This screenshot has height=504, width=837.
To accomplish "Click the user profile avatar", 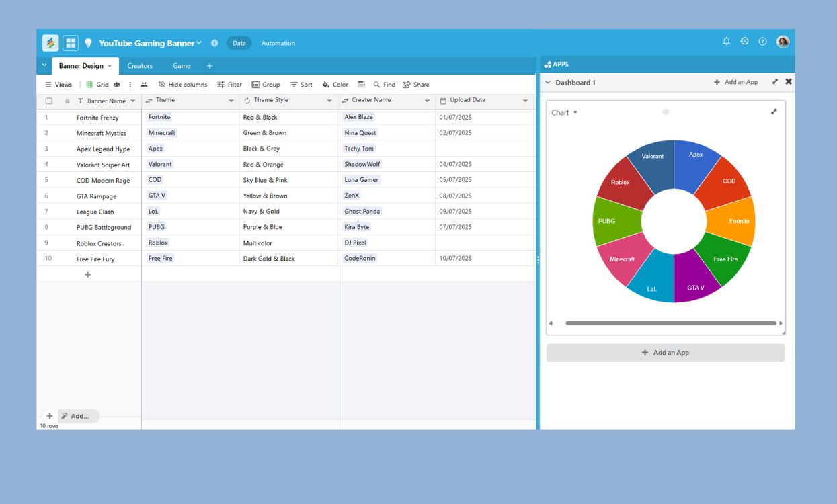I will (x=783, y=42).
